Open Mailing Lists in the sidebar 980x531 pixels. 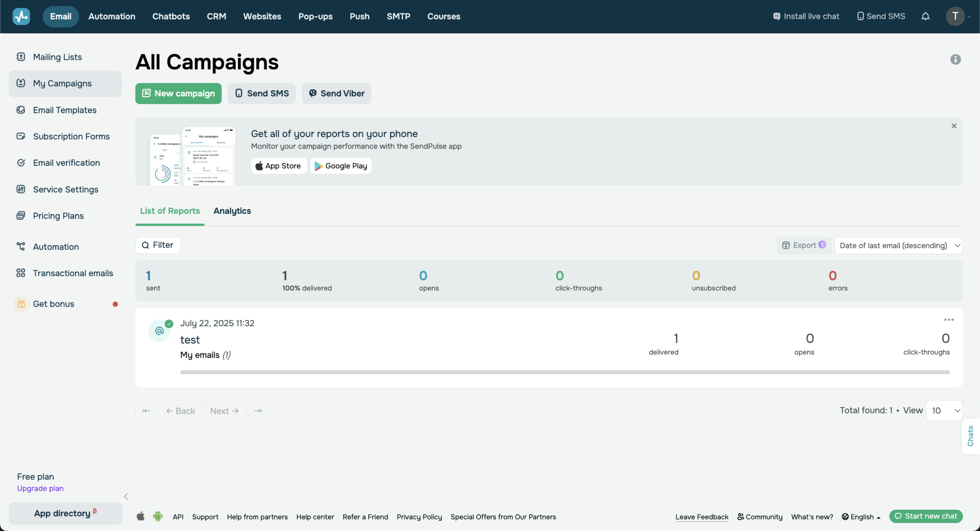(65, 57)
